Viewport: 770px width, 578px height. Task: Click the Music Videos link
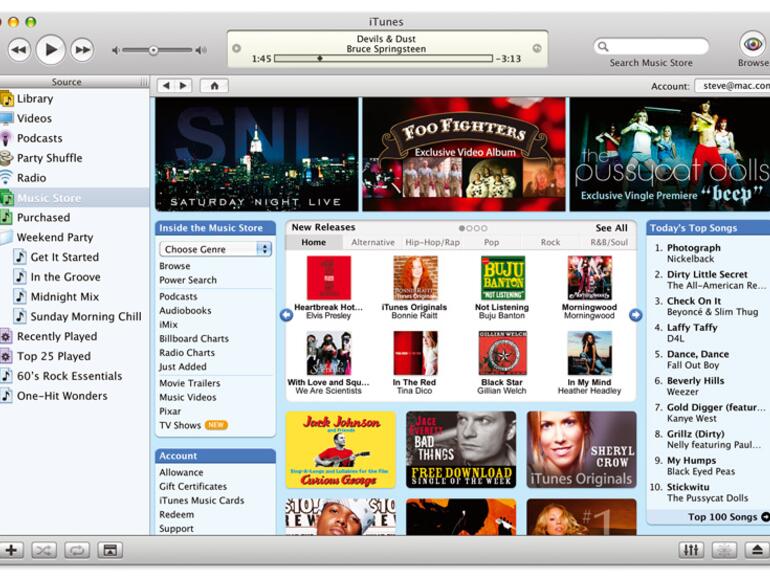[x=188, y=397]
